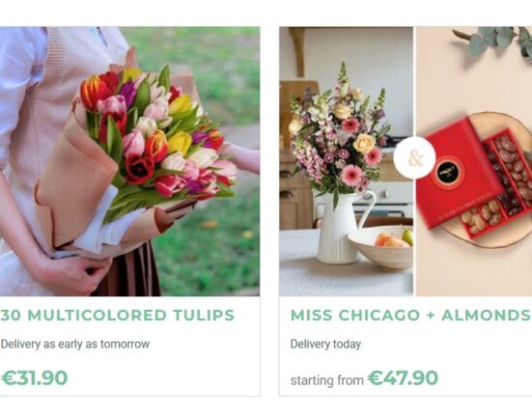Click the red almond chocolate box image

[x=474, y=161]
